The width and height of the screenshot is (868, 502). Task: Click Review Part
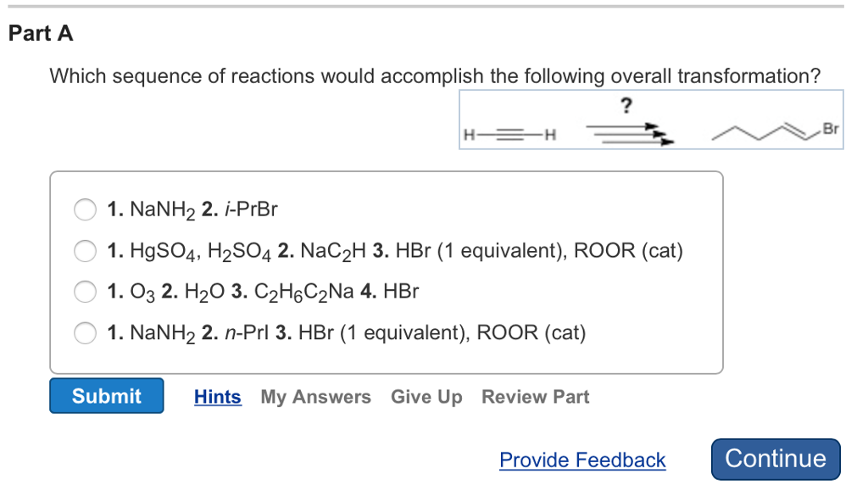[x=535, y=396]
